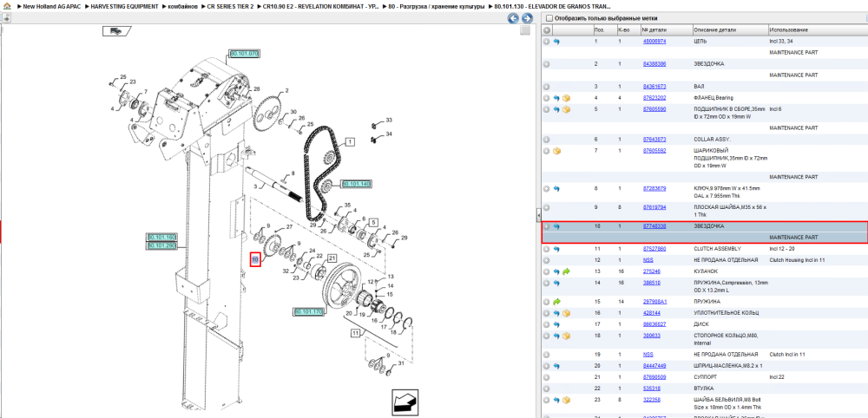Open diagram reference label 80.101.070

click(244, 54)
